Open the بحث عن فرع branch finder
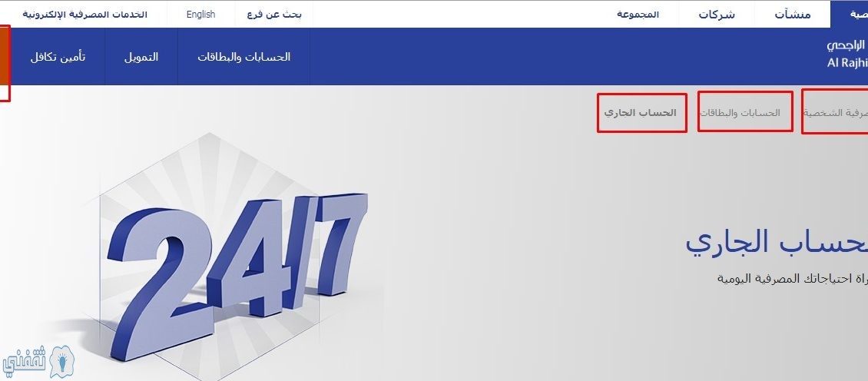Screen dimensions: 868x381 pyautogui.click(x=274, y=15)
